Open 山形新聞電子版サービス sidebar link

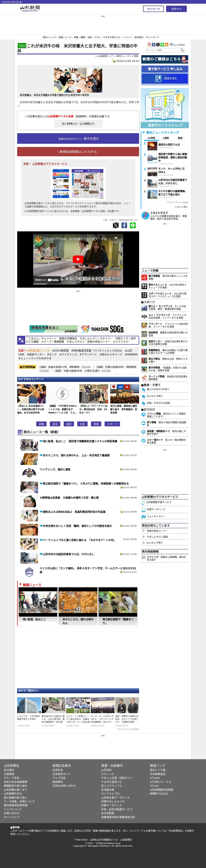(x=159, y=502)
